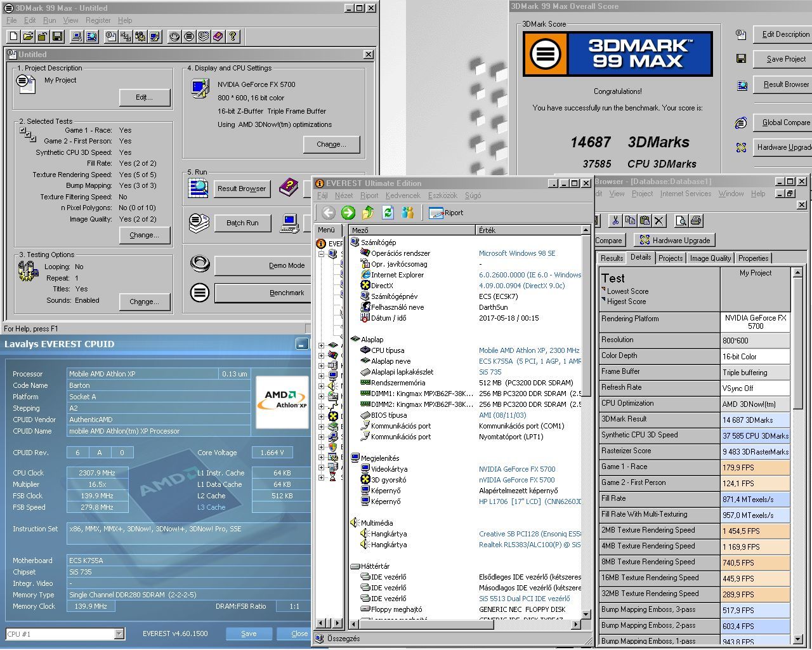812x650 pixels.
Task: Click Back arrow in EVEREST toolbar
Action: click(x=328, y=213)
